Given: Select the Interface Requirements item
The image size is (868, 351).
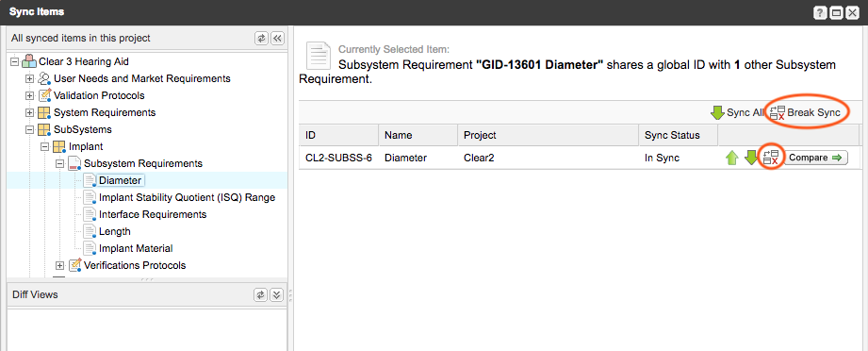Looking at the screenshot, I should tap(153, 214).
